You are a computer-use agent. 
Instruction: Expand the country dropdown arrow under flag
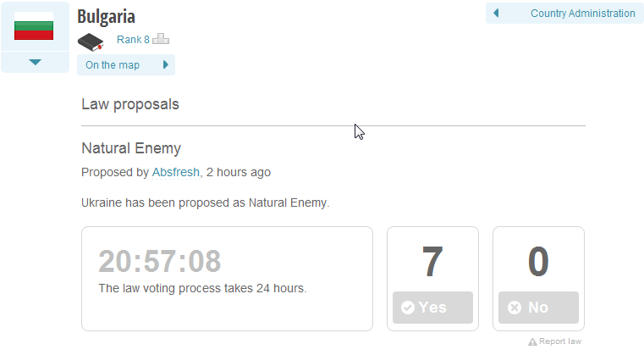click(x=36, y=62)
